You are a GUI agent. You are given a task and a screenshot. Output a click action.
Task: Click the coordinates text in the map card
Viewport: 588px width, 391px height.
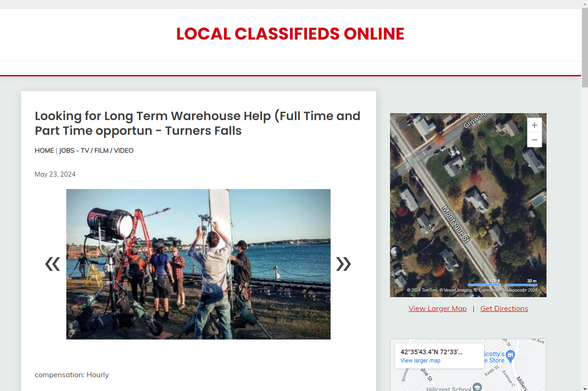(x=431, y=352)
